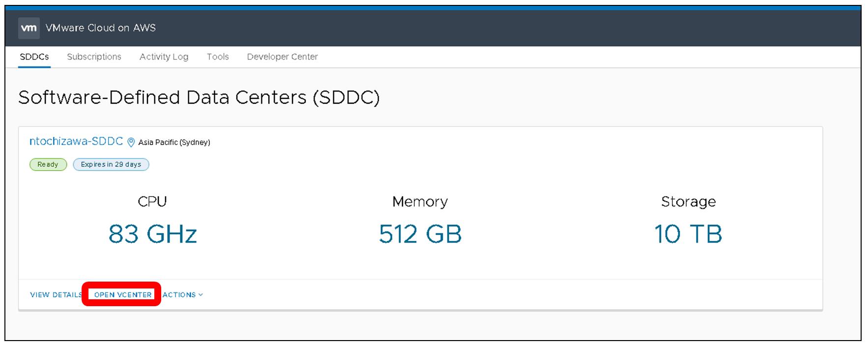Expand the ACTIONS dropdown menu
868x345 pixels.
[x=182, y=295]
